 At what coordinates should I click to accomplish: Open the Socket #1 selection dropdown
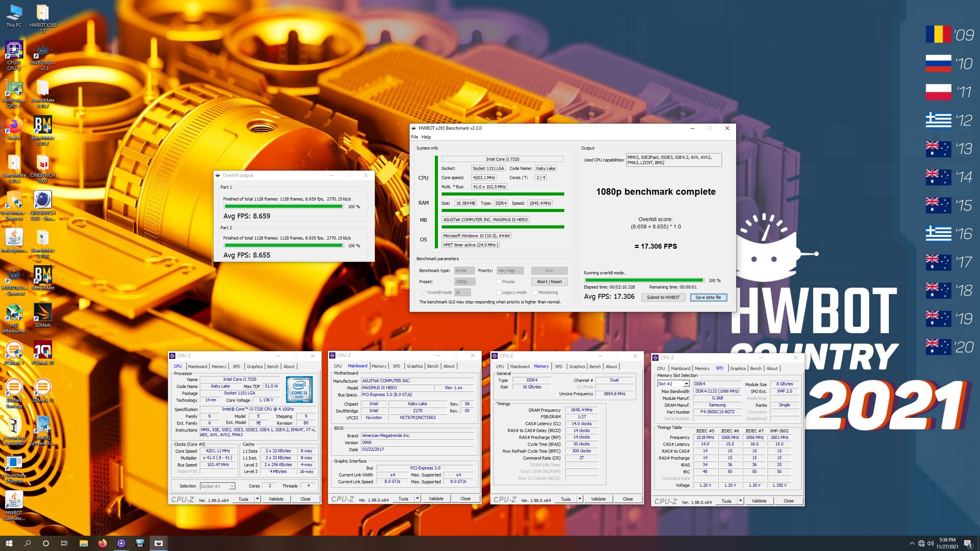tap(217, 486)
